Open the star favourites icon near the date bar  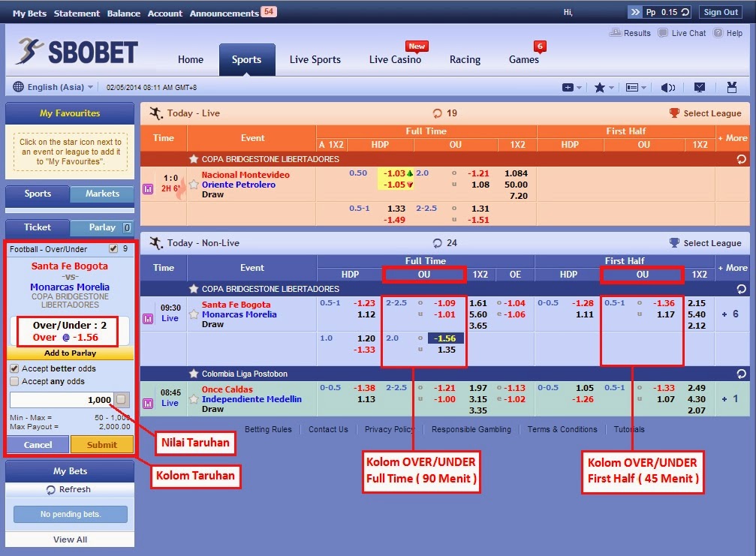601,87
